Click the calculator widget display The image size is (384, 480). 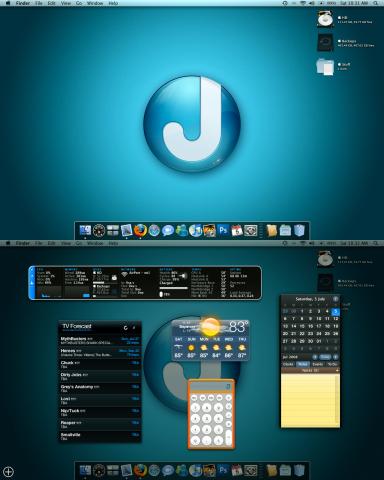click(x=211, y=387)
